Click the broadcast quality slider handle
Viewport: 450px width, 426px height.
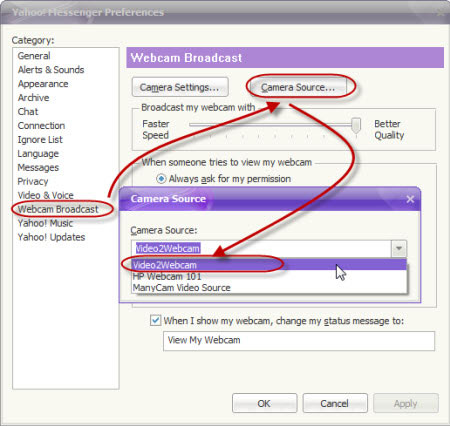pyautogui.click(x=356, y=126)
